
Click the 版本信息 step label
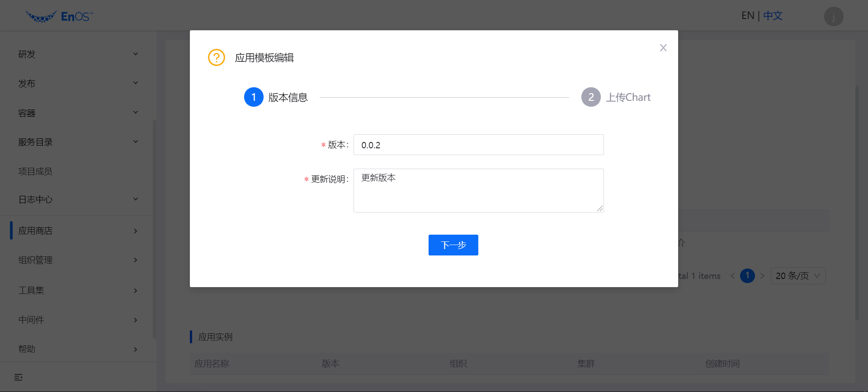coord(288,97)
